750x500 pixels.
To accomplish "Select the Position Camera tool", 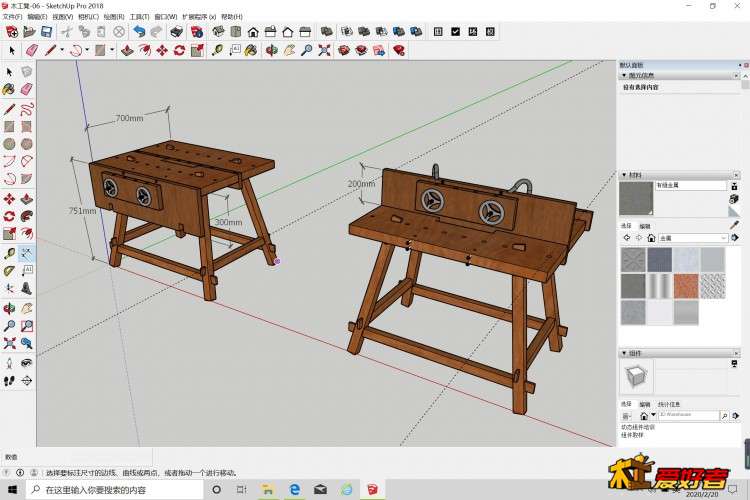I will pyautogui.click(x=9, y=363).
